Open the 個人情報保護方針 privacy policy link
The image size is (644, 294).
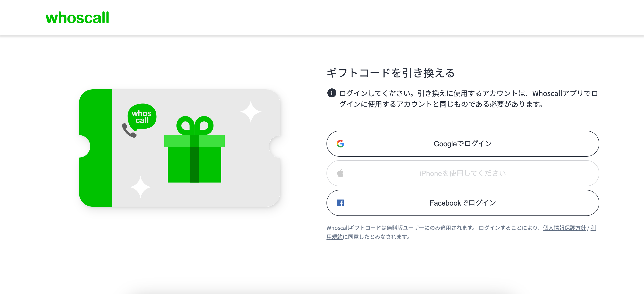[564, 228]
